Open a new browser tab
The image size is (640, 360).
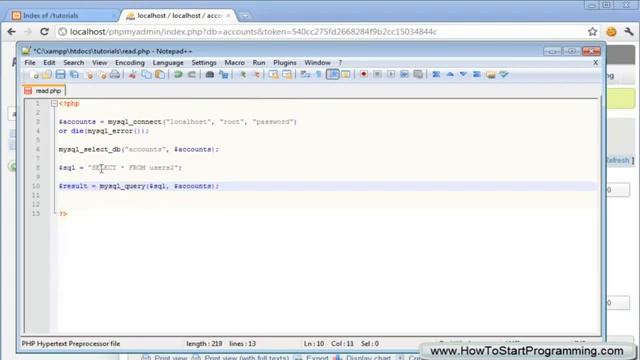point(245,16)
